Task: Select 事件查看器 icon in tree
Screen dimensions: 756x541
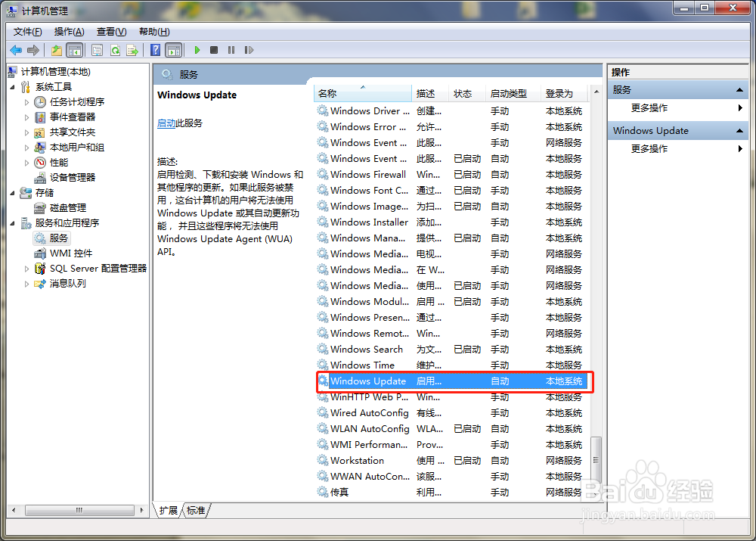Action: click(x=40, y=117)
